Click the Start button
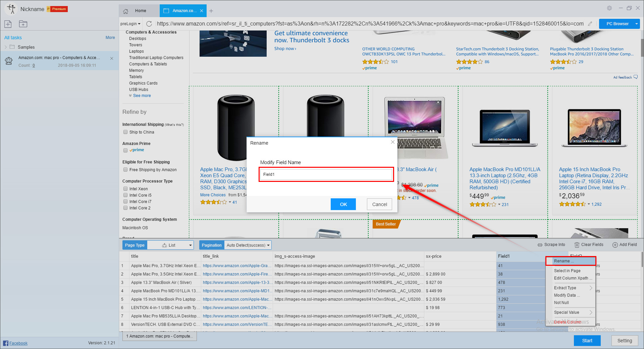The height and width of the screenshot is (349, 644). click(x=587, y=341)
